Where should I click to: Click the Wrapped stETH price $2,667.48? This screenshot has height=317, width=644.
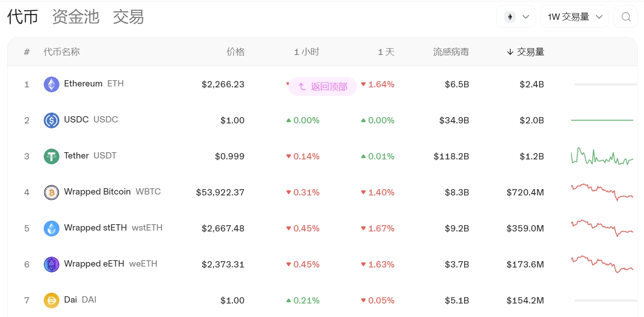[223, 228]
